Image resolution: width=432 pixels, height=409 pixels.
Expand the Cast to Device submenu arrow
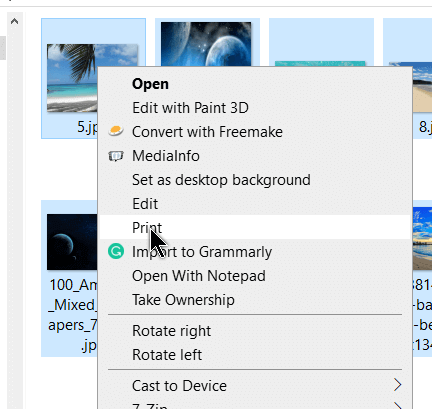coord(397,385)
